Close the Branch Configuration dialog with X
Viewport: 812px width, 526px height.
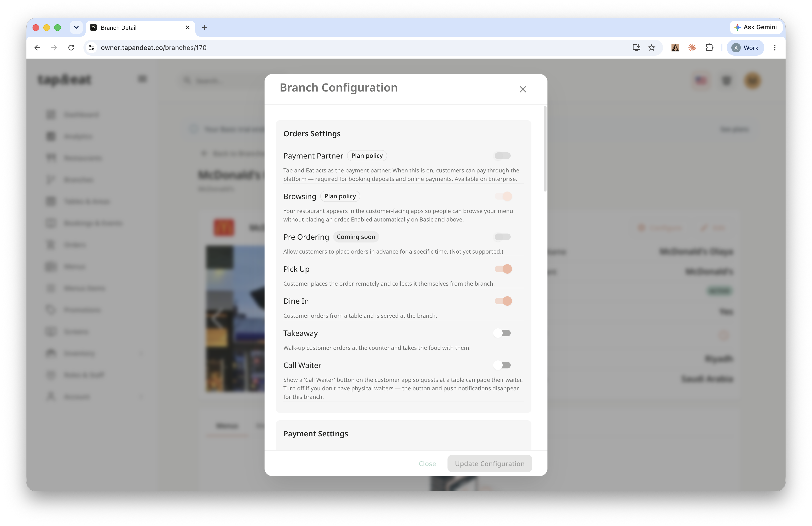[523, 89]
